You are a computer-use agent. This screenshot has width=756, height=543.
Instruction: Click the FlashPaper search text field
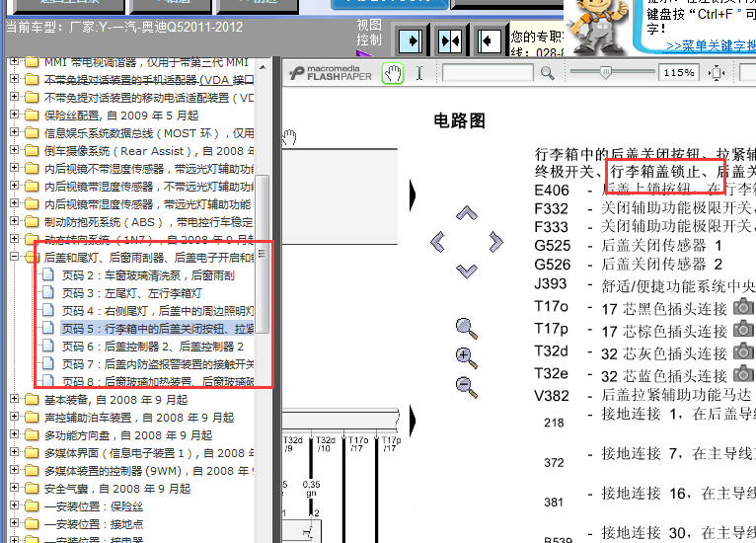488,73
